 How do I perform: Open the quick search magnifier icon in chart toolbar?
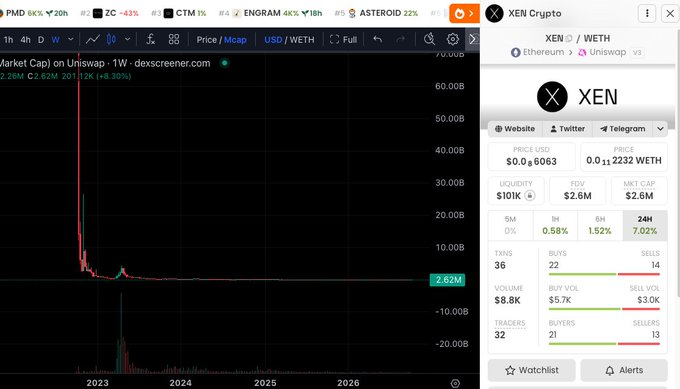[x=429, y=39]
